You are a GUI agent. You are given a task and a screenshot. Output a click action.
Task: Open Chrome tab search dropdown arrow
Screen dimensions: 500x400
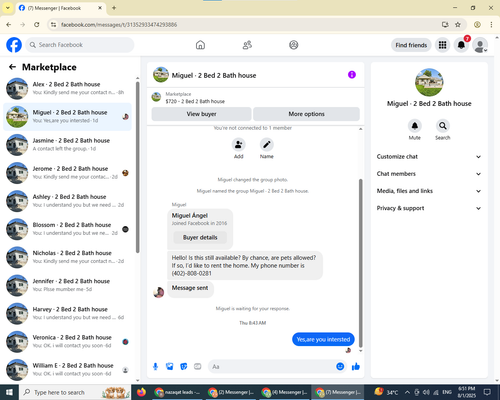tap(7, 8)
